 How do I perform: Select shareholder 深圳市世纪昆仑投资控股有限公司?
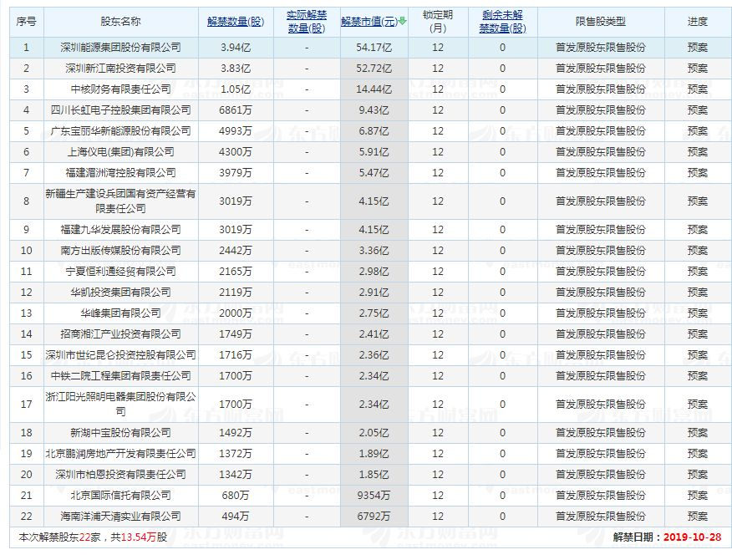120,355
